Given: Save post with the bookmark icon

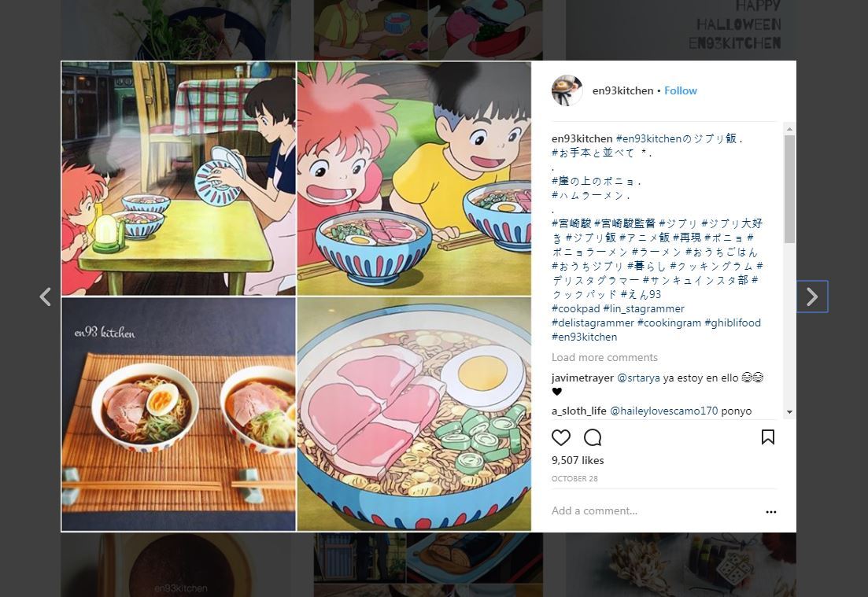Looking at the screenshot, I should pos(768,437).
